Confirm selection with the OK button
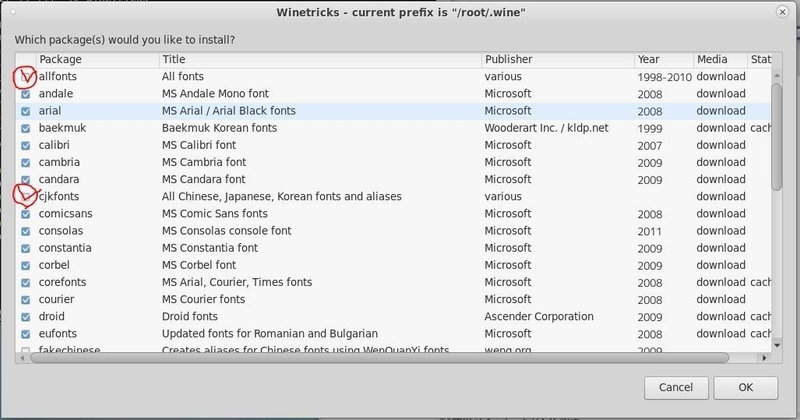The height and width of the screenshot is (420, 800). [745, 387]
